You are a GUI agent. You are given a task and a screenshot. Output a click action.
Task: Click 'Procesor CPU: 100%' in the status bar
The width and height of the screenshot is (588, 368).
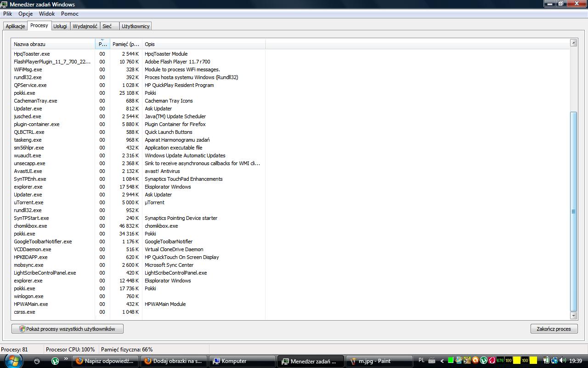click(x=70, y=350)
